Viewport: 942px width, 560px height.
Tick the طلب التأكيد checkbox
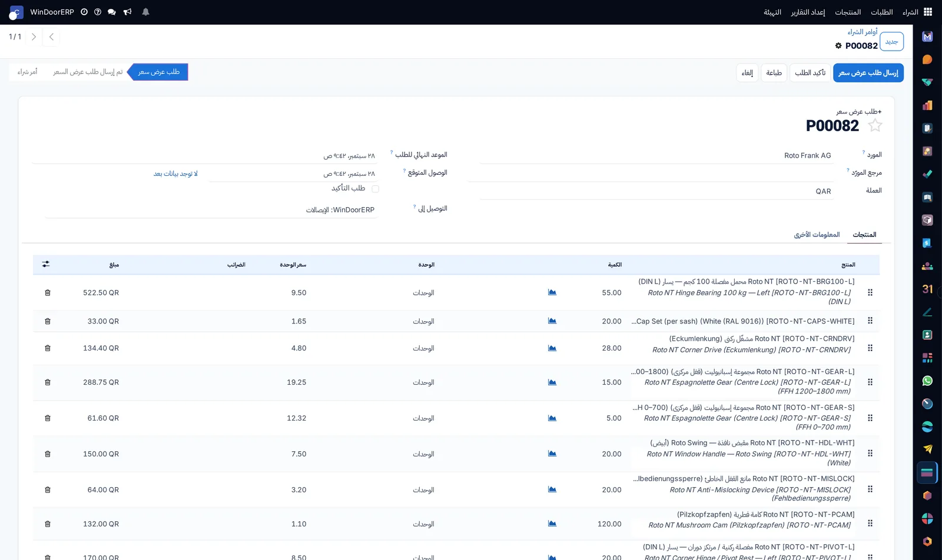pyautogui.click(x=375, y=189)
